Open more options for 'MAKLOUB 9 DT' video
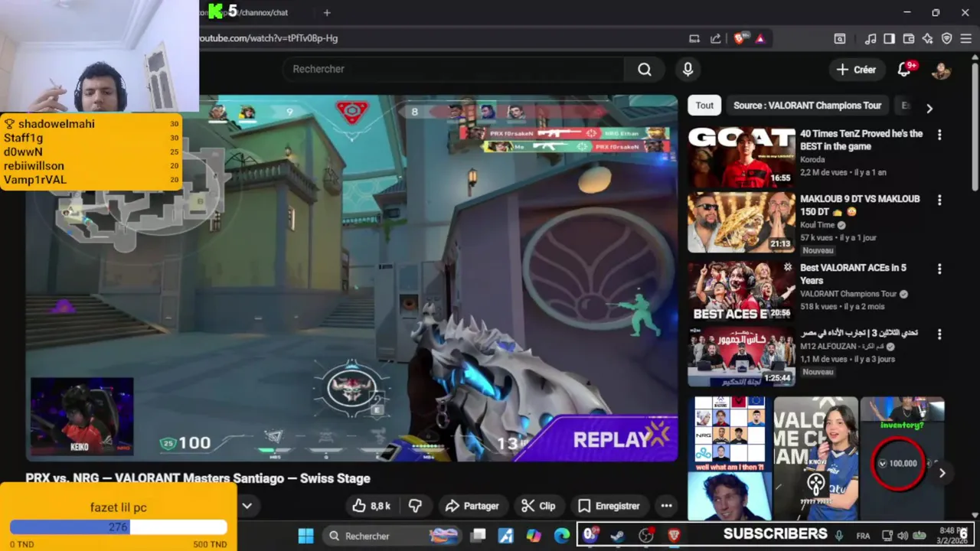The height and width of the screenshot is (551, 980). tap(939, 201)
